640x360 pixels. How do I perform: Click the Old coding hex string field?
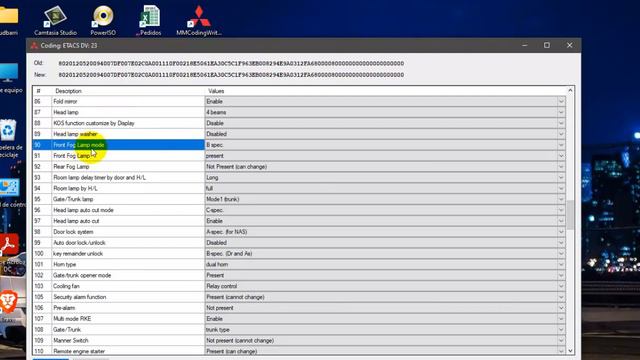tap(231, 64)
